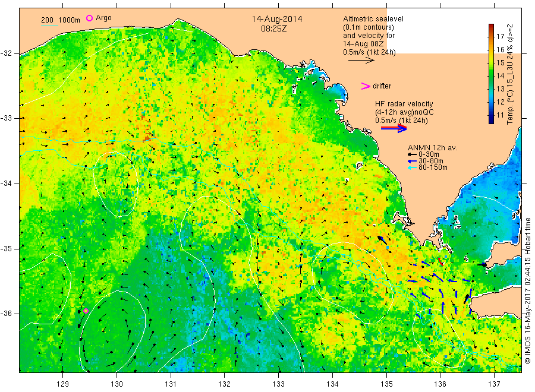Click the '(4-12h avg)noQC' caption
Viewport: 535px width, 392px height.
pos(404,112)
